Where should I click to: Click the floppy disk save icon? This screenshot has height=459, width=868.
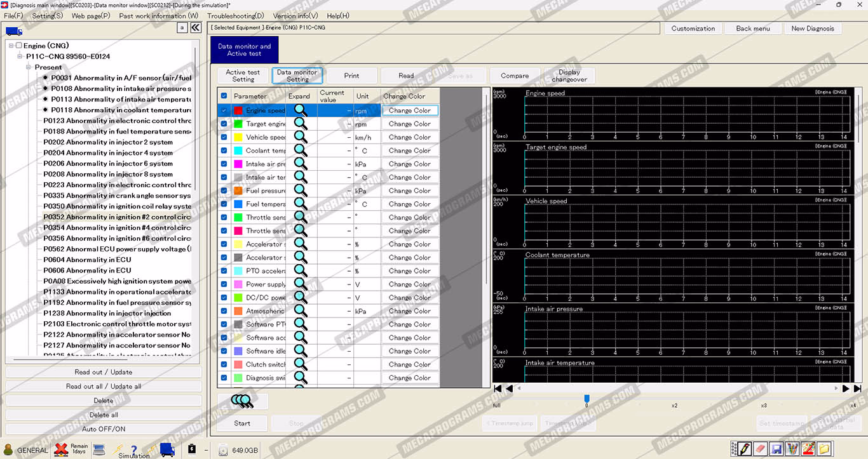point(776,449)
